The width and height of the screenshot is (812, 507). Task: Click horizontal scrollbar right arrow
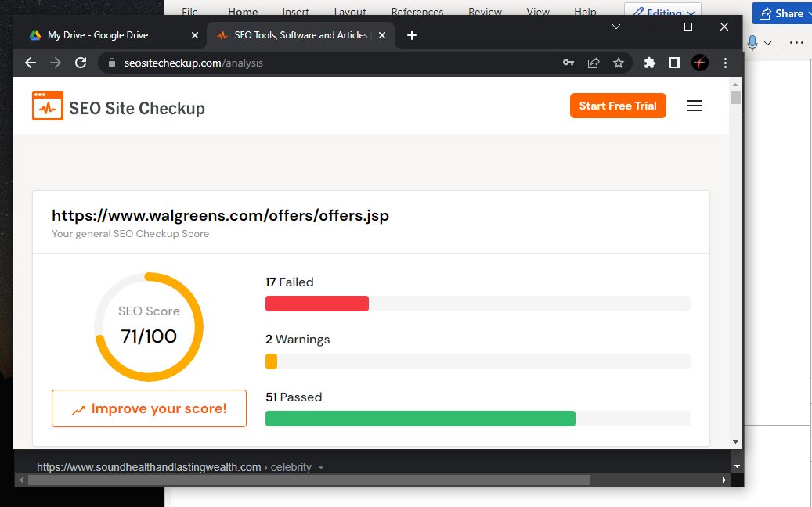coord(724,480)
